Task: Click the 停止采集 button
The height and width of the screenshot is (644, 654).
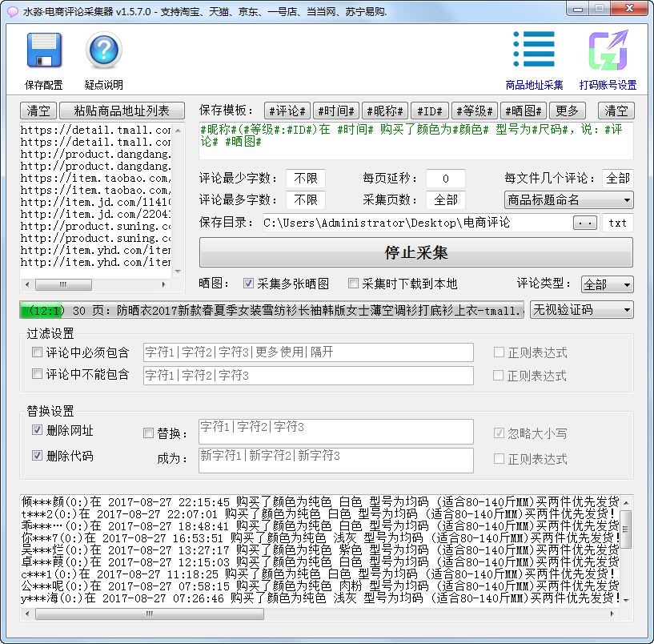Action: (x=416, y=252)
